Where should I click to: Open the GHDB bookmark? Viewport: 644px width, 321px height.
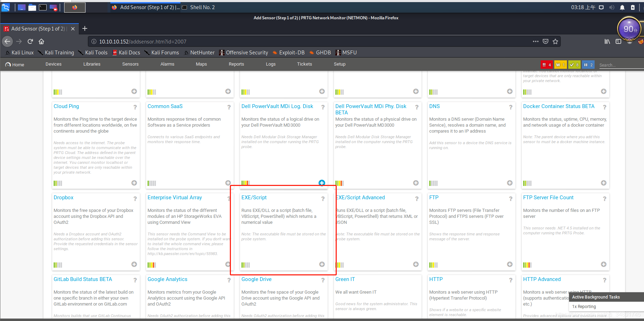coord(320,53)
